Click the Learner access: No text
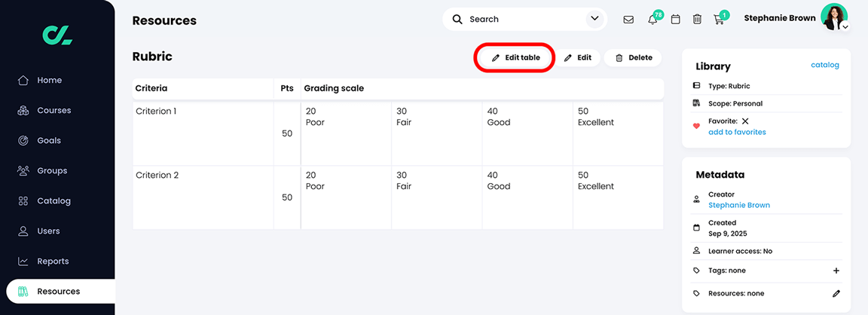This screenshot has height=315, width=868. [740, 251]
